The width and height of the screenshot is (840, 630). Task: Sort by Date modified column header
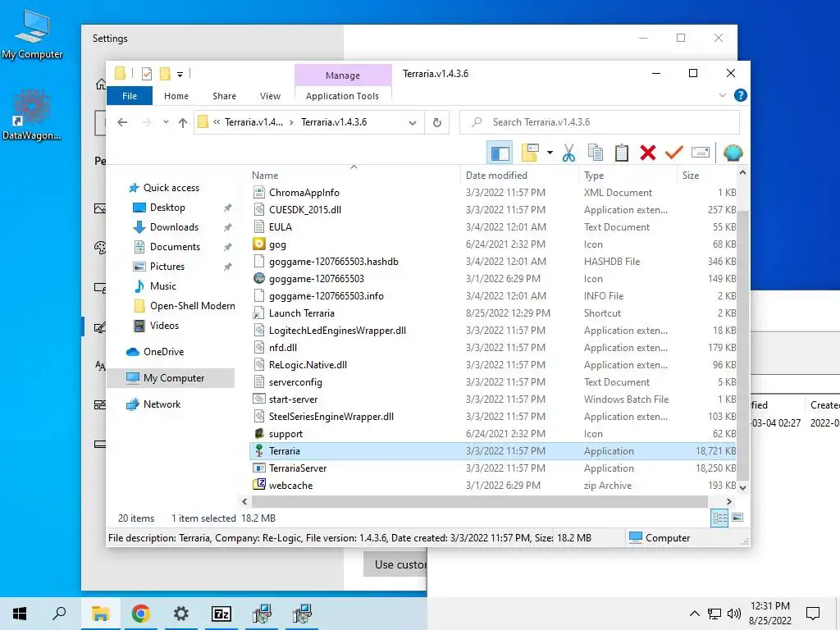pos(496,176)
